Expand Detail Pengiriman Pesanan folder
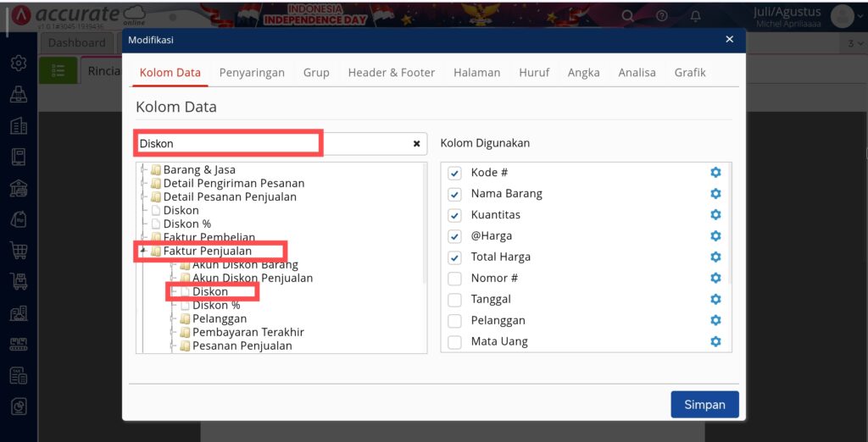Screen dimensions: 868x442 point(144,183)
